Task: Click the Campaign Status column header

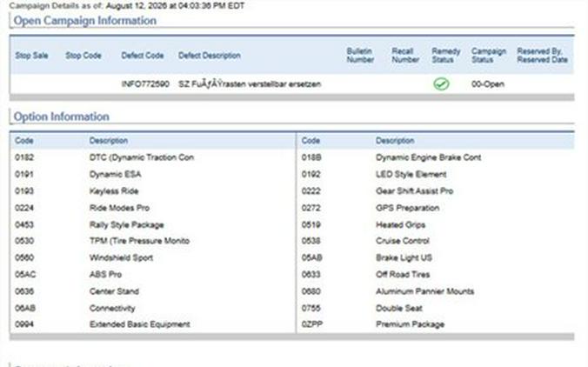Action: pos(489,55)
